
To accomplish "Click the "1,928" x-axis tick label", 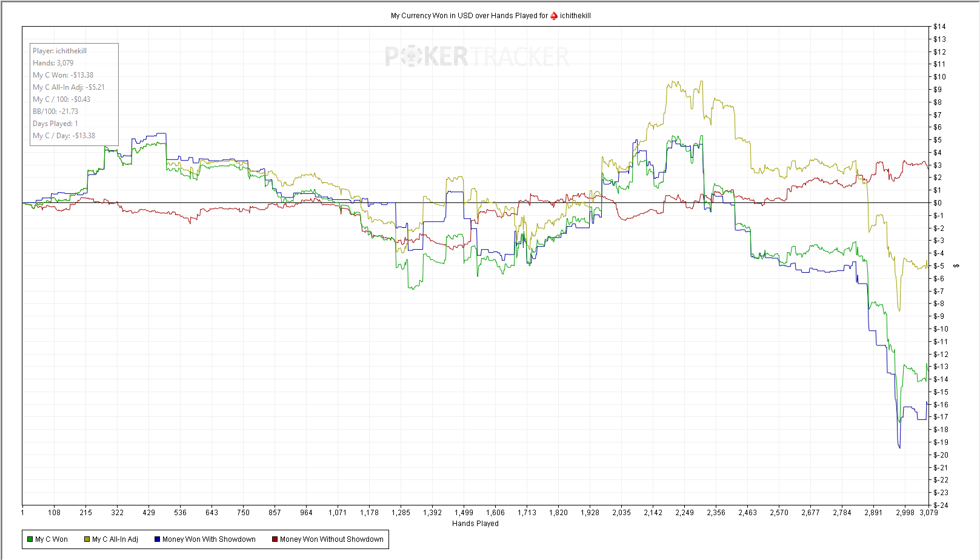I will pos(590,513).
